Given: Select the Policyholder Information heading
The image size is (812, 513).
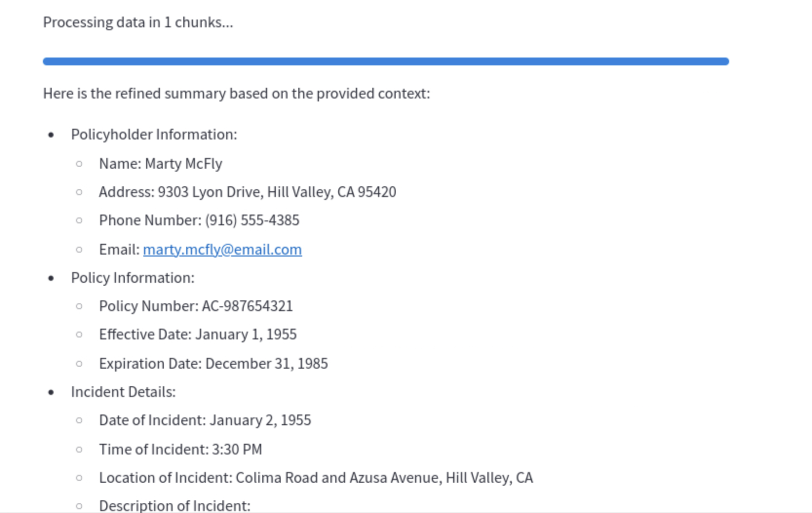Looking at the screenshot, I should [x=154, y=134].
